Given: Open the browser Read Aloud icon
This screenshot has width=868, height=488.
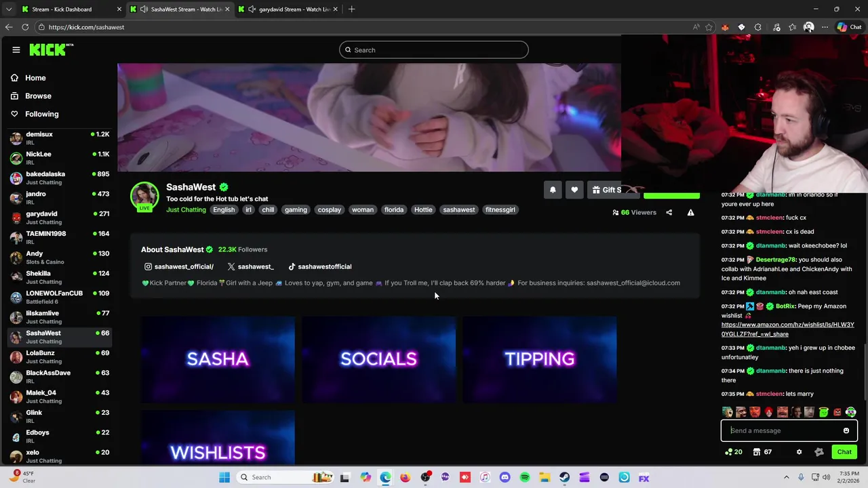Looking at the screenshot, I should pyautogui.click(x=696, y=27).
